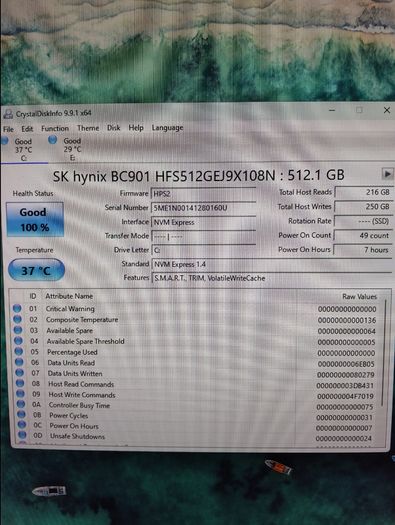Screen dimensions: 395x525
Task: Click the Features field with S.M.A.R.T., TRIM
Action: (271, 278)
